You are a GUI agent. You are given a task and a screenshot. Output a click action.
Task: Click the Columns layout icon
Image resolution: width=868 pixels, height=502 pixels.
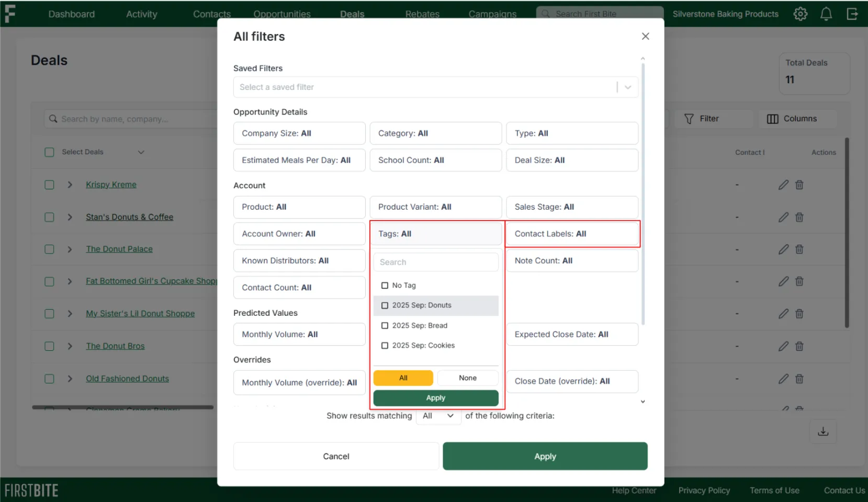772,119
